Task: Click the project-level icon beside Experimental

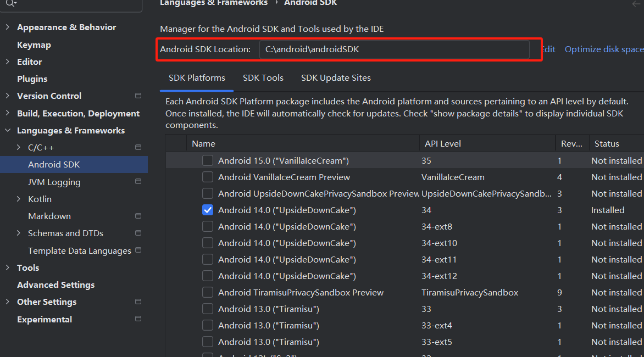Action: [x=138, y=319]
